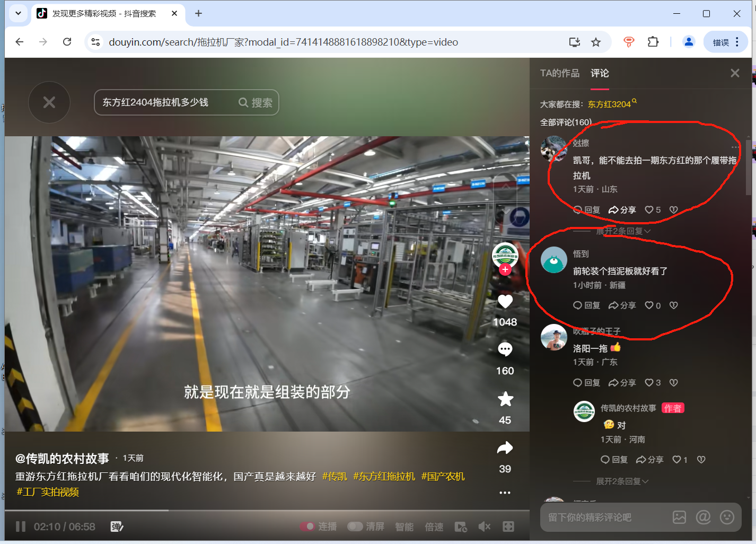Pause the video playback

(x=21, y=527)
